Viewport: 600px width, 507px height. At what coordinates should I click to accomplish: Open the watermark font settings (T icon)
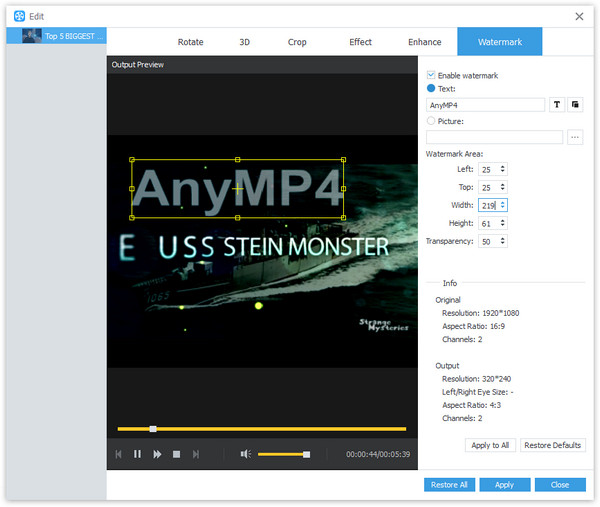(557, 104)
